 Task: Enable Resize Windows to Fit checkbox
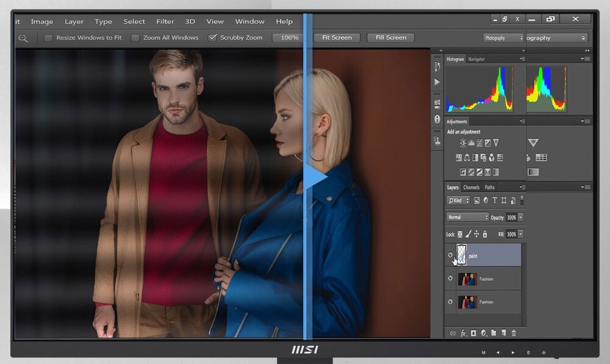point(48,38)
